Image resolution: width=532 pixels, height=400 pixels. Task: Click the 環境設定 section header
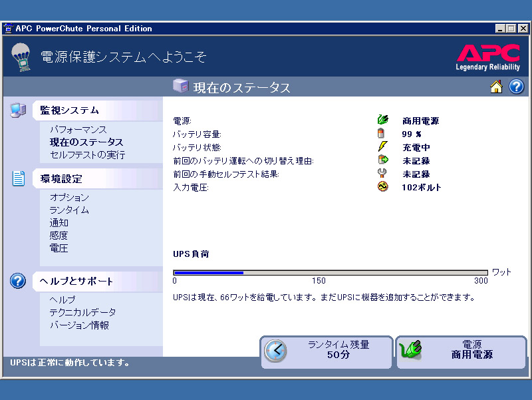pyautogui.click(x=97, y=178)
